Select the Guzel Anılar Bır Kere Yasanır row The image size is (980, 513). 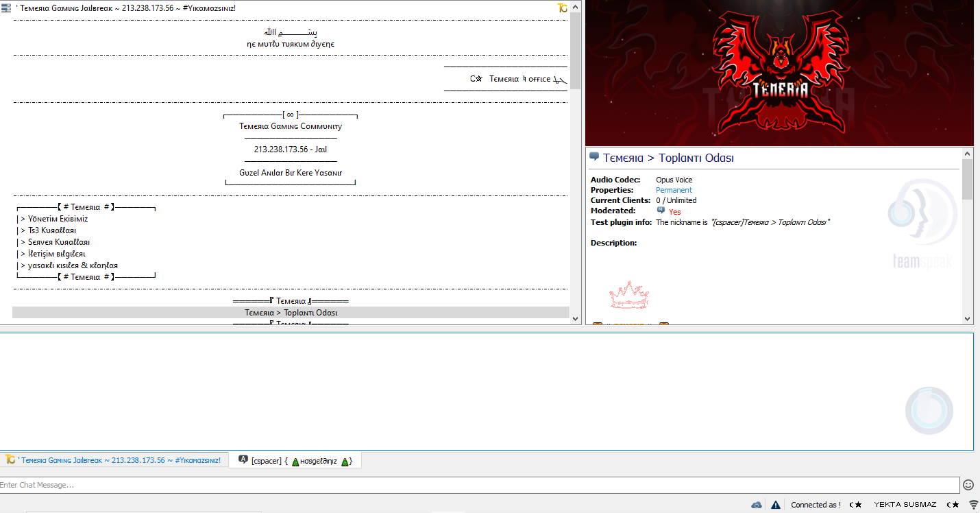click(x=291, y=173)
